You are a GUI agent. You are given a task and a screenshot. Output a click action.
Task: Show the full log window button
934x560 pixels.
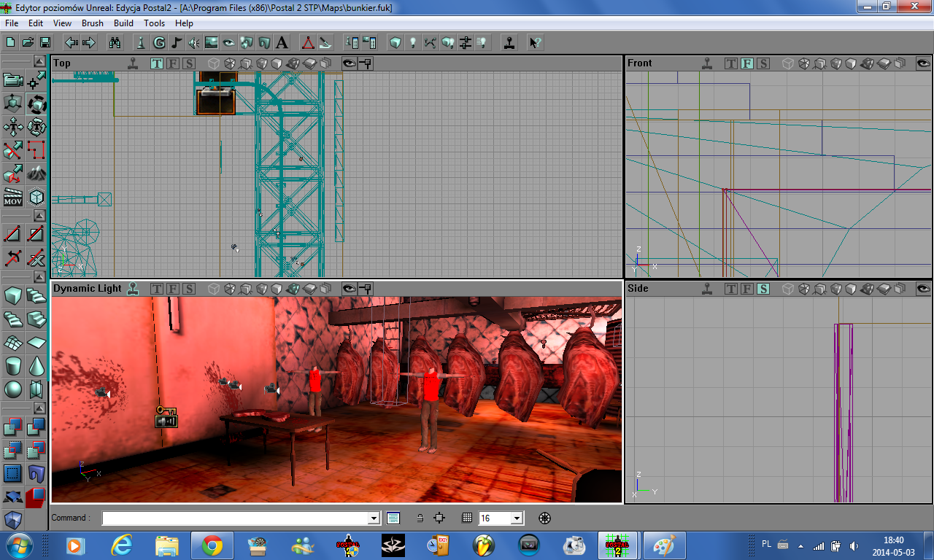point(393,518)
